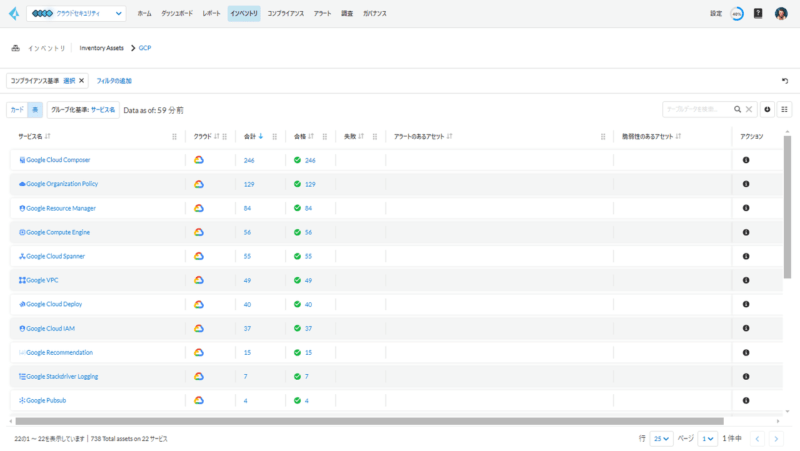This screenshot has height=451, width=800.
Task: Click the download icon near search box
Action: [x=767, y=109]
